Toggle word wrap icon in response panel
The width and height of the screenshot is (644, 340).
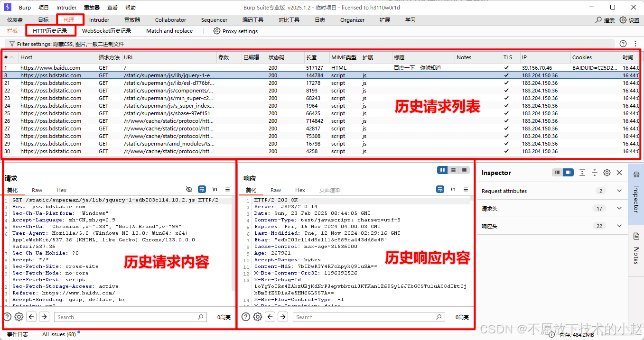[440, 189]
